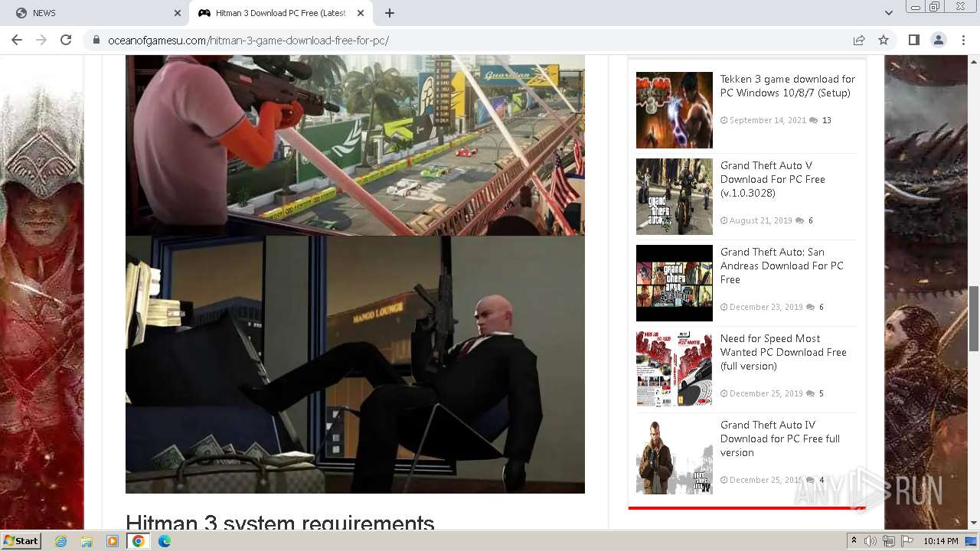The image size is (980, 551).
Task: Open the network tray icon
Action: (x=889, y=541)
